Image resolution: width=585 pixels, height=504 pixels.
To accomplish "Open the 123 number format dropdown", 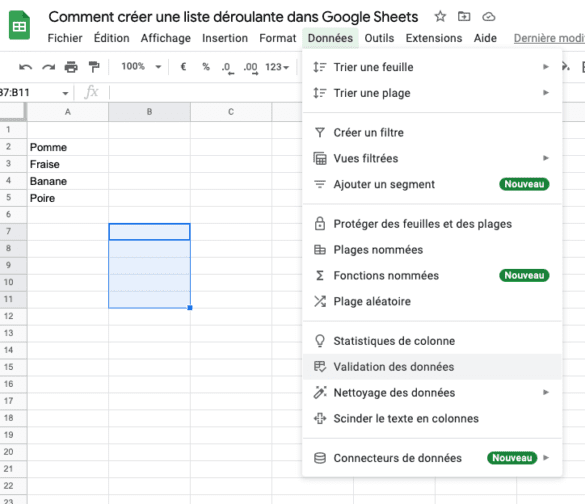I will point(277,67).
